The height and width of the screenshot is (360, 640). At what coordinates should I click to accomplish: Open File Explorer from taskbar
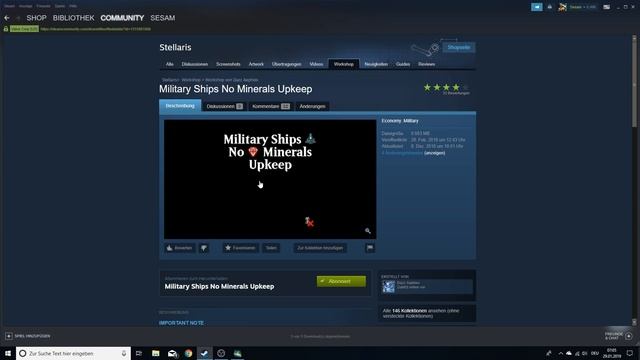click(x=156, y=353)
